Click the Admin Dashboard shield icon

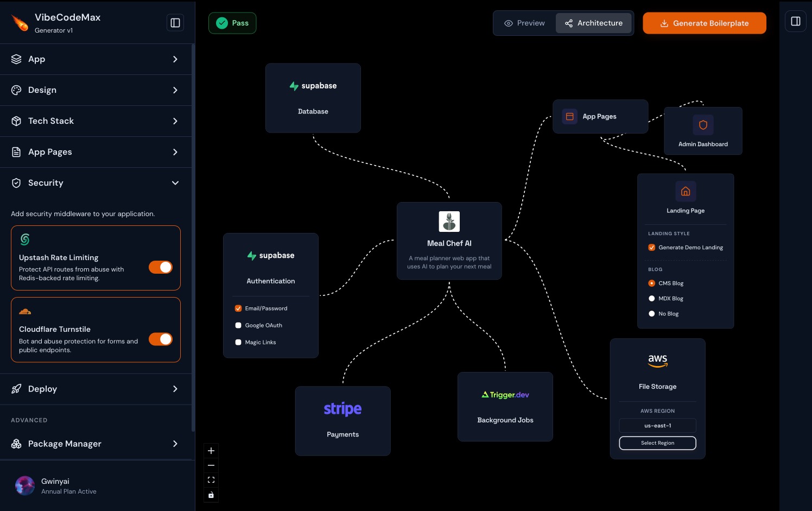point(703,125)
